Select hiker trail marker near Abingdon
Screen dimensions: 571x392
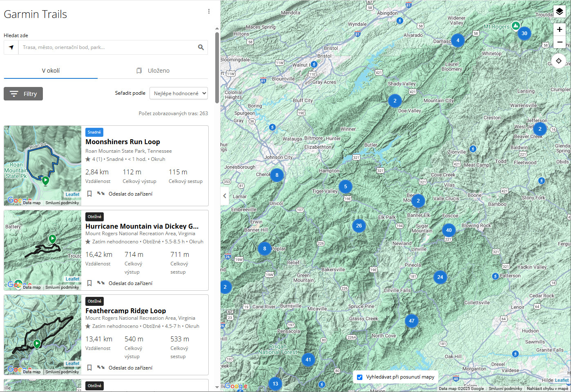pos(400,20)
